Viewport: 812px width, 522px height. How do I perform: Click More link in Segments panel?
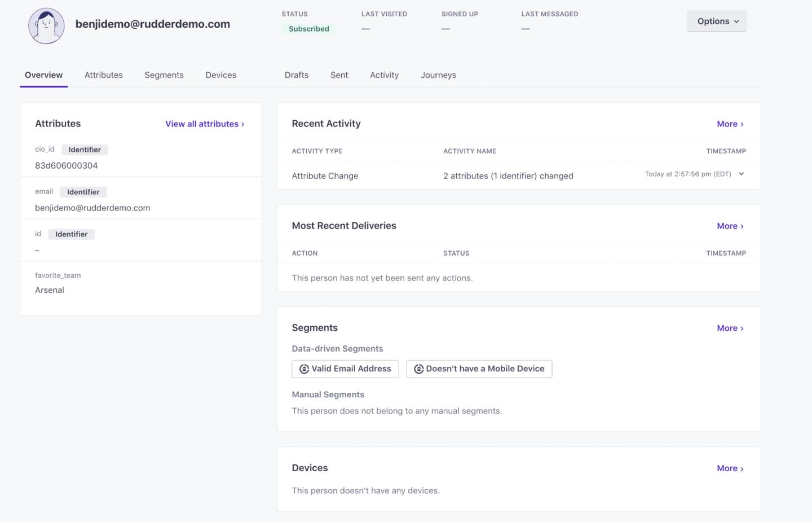click(730, 328)
